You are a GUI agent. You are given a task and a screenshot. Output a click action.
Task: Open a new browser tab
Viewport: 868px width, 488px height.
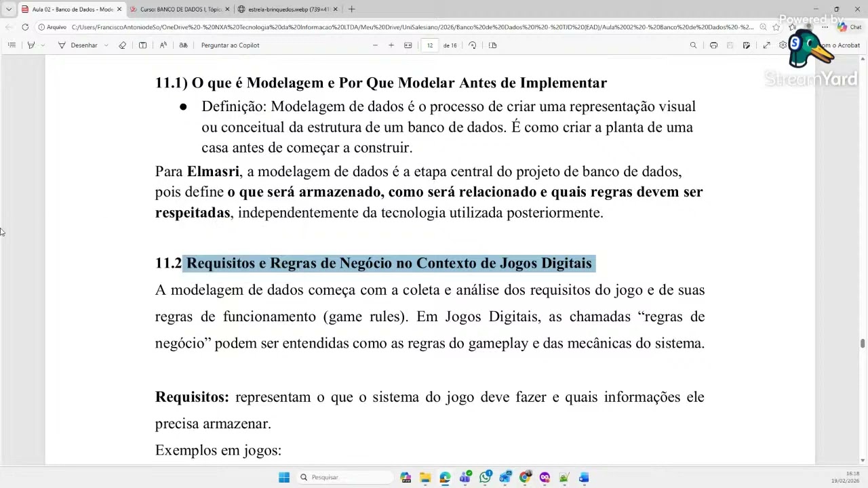point(351,9)
